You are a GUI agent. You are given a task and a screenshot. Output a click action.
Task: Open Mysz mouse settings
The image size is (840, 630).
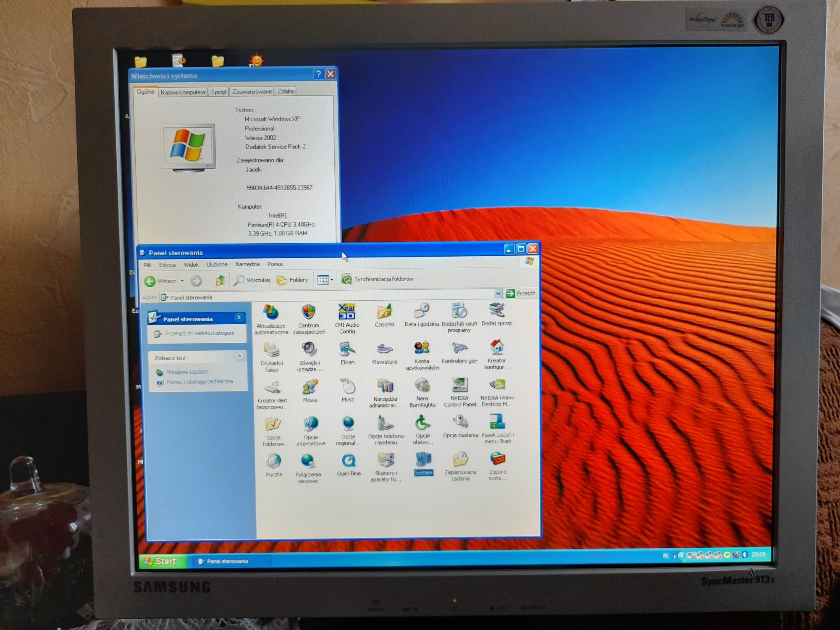(348, 391)
